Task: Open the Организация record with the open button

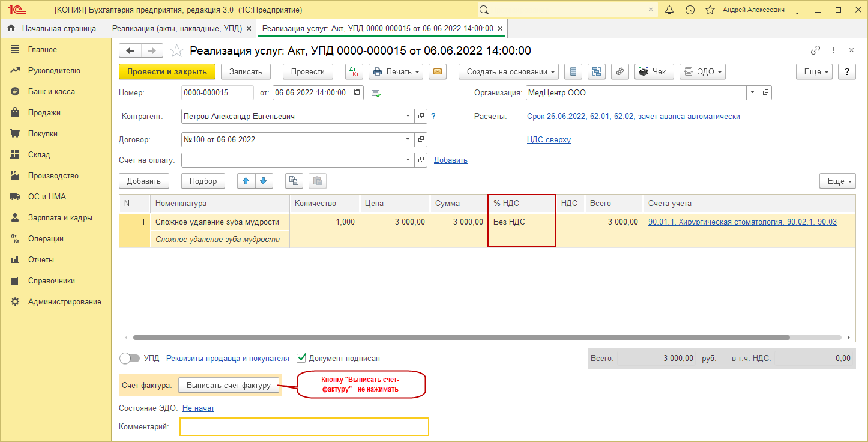Action: 765,93
